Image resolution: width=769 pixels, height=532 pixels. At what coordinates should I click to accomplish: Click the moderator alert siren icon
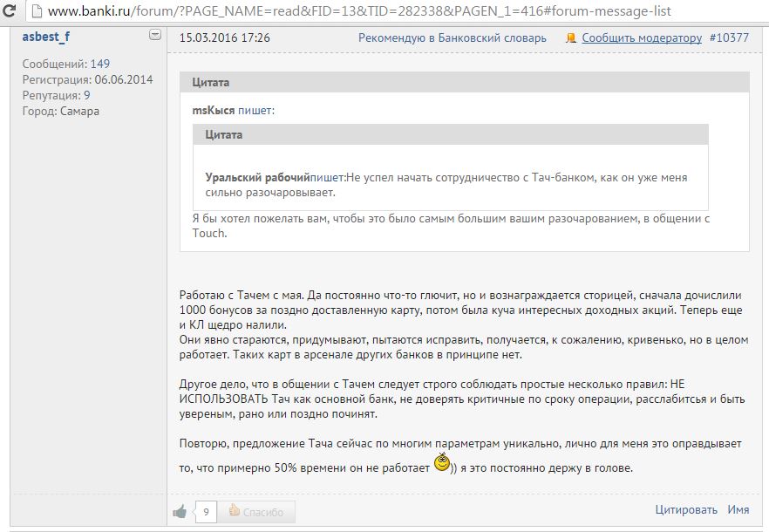point(570,38)
